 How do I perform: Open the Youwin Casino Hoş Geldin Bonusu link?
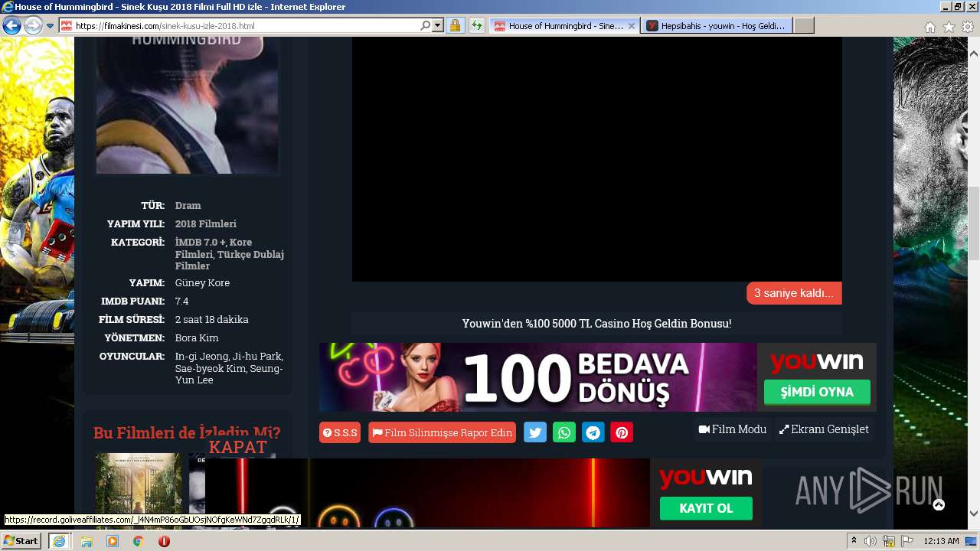[x=596, y=324]
